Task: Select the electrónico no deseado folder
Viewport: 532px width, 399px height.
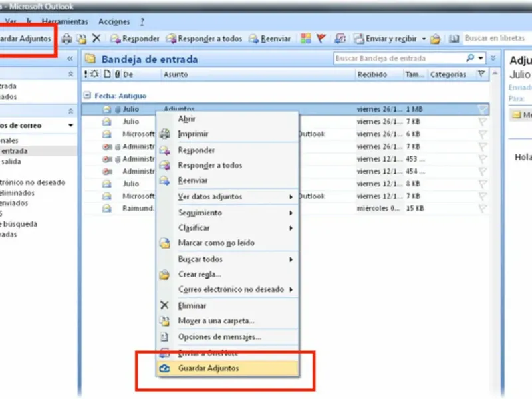Action: point(33,182)
